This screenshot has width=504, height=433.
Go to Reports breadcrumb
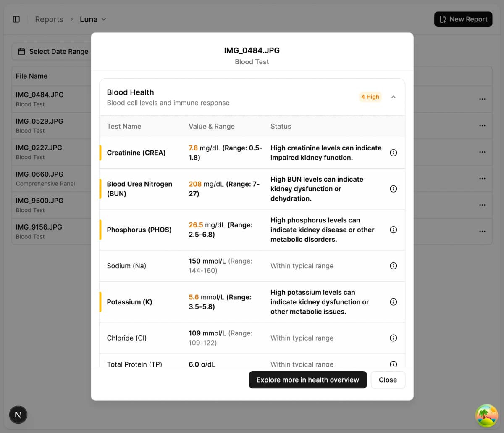point(49,19)
